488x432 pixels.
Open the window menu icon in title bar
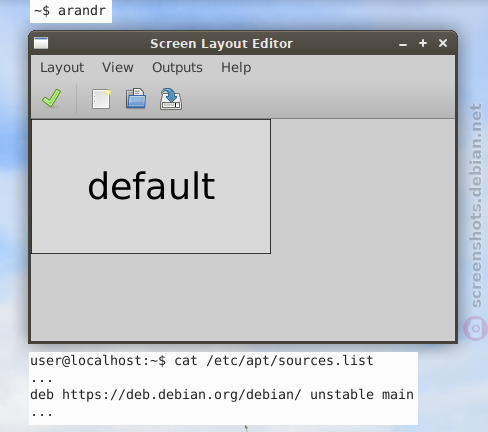(41, 43)
